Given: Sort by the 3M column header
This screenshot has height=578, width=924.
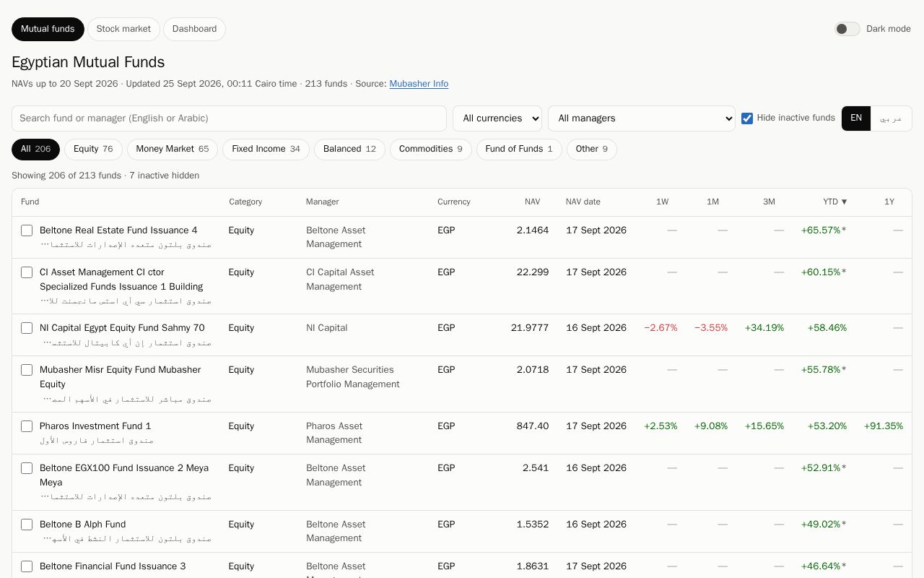Looking at the screenshot, I should click(x=769, y=202).
